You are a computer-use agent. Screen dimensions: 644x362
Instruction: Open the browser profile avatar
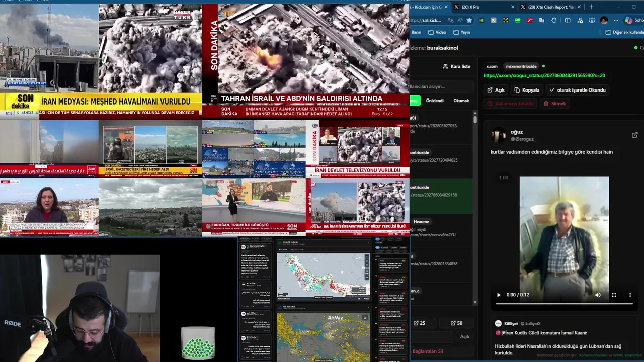pos(604,20)
